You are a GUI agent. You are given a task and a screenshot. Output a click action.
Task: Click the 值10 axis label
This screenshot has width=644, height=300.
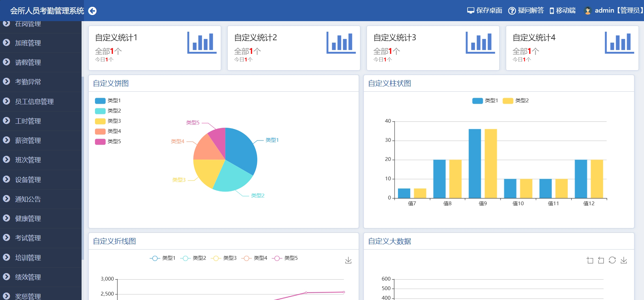(518, 204)
